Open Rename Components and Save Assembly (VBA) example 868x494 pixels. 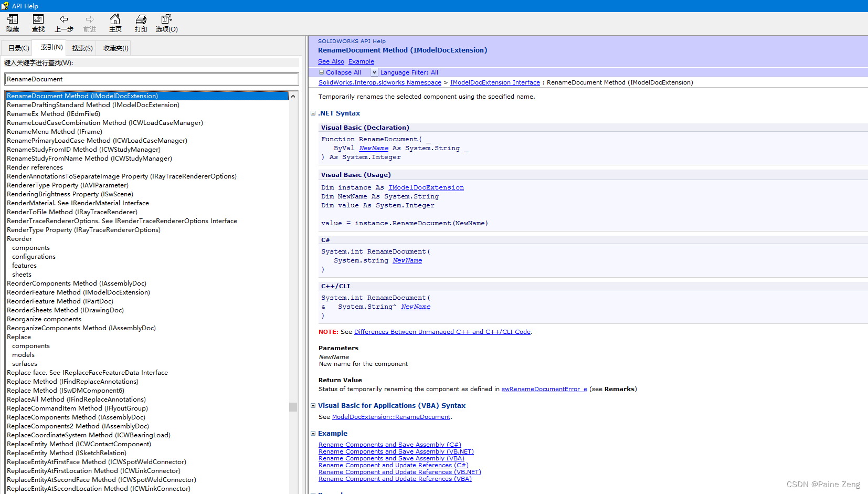tap(391, 458)
